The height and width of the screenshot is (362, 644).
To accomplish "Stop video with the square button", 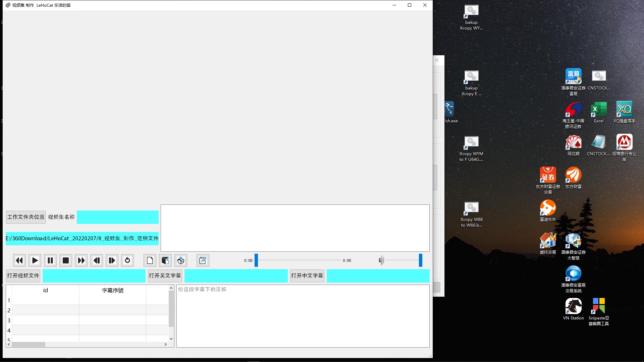I will pos(66,260).
